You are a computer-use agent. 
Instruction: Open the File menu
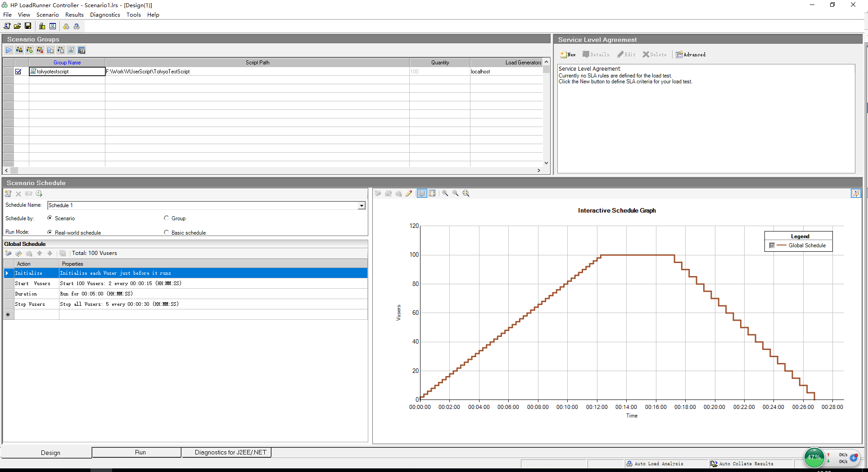point(8,14)
